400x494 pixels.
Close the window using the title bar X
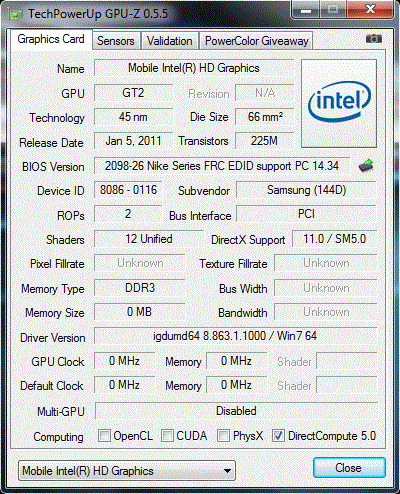click(x=370, y=9)
